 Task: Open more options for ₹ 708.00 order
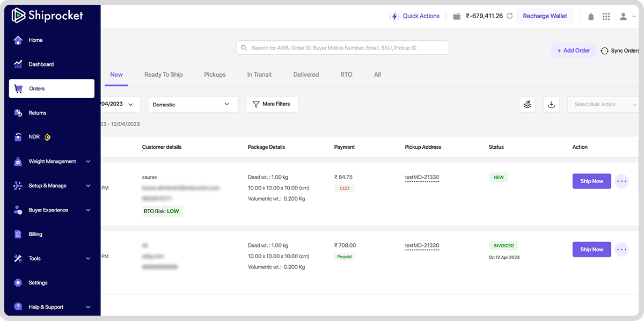pyautogui.click(x=621, y=249)
